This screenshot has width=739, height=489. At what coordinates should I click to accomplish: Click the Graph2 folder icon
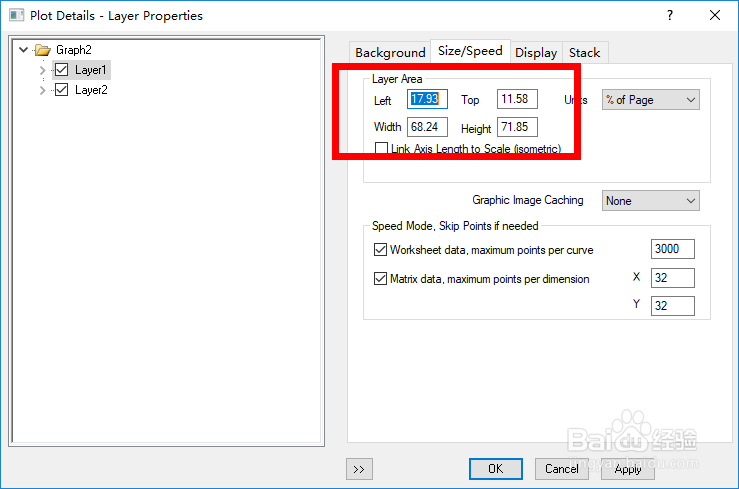(41, 50)
